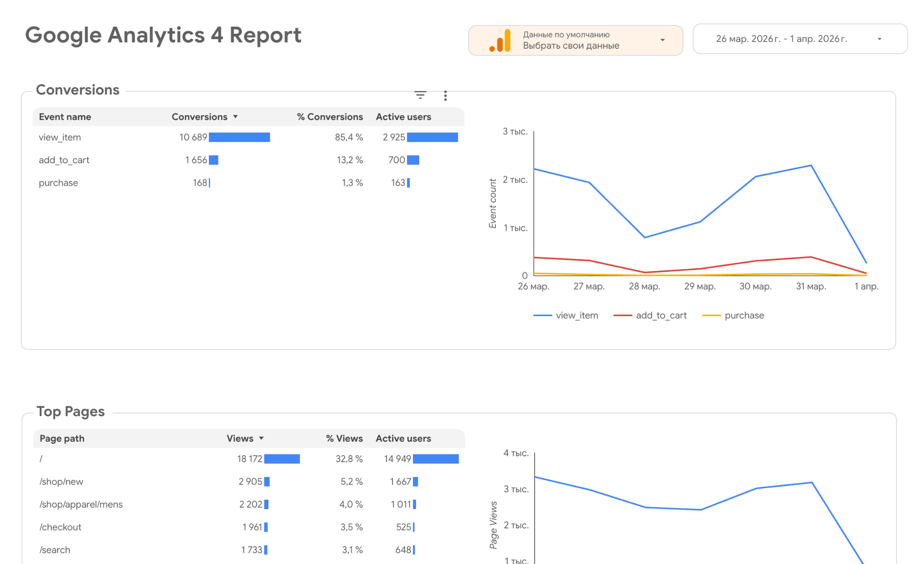This screenshot has height=564, width=924.
Task: Click the yellow purchase legend color line
Action: [712, 315]
